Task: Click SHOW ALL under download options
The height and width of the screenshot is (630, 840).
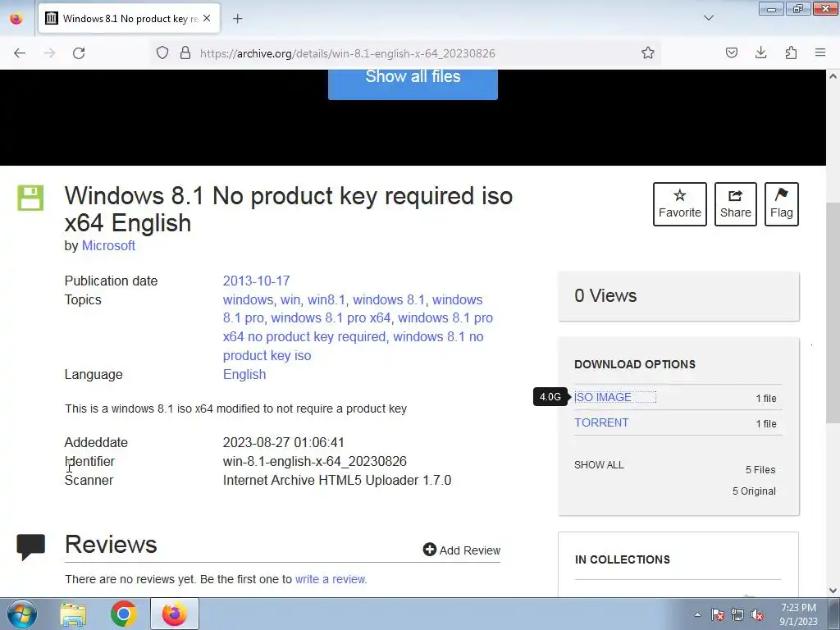Action: click(x=599, y=465)
